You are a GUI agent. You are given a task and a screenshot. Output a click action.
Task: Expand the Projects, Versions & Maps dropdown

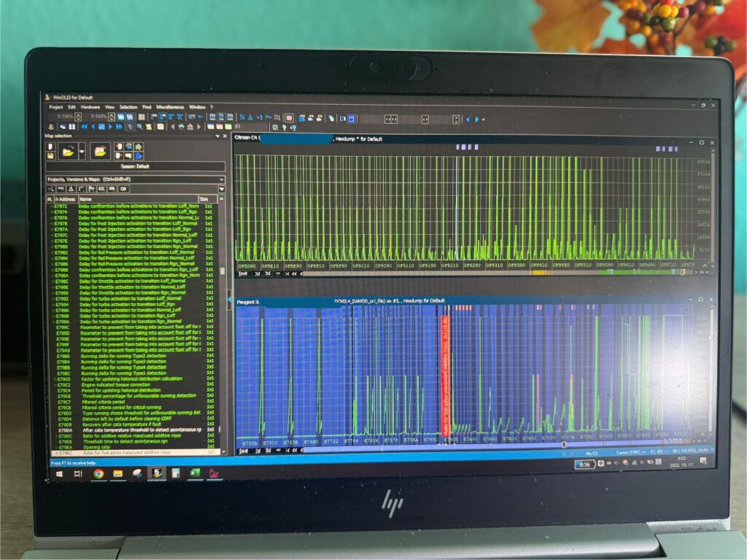pyautogui.click(x=221, y=179)
